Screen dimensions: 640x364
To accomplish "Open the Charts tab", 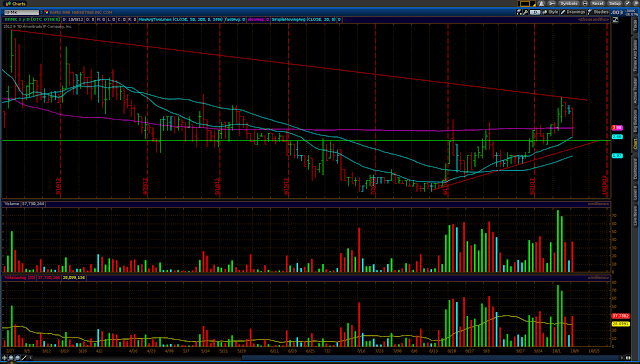I will click(x=15, y=4).
